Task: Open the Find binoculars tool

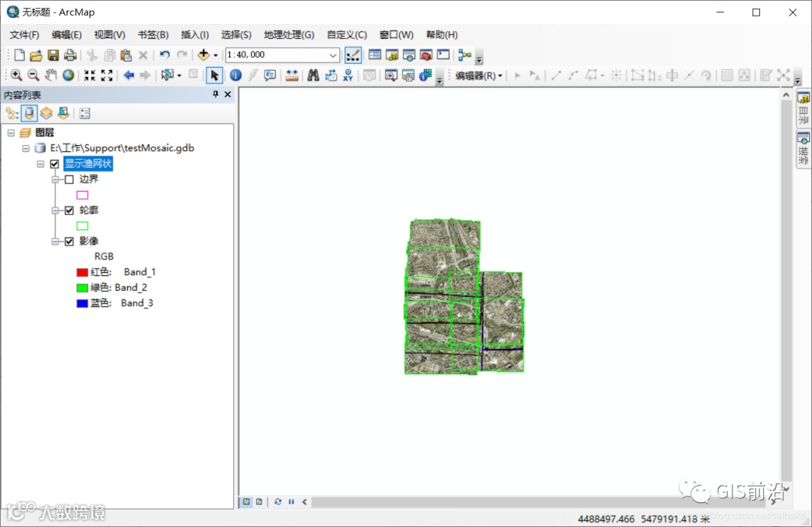Action: [313, 75]
